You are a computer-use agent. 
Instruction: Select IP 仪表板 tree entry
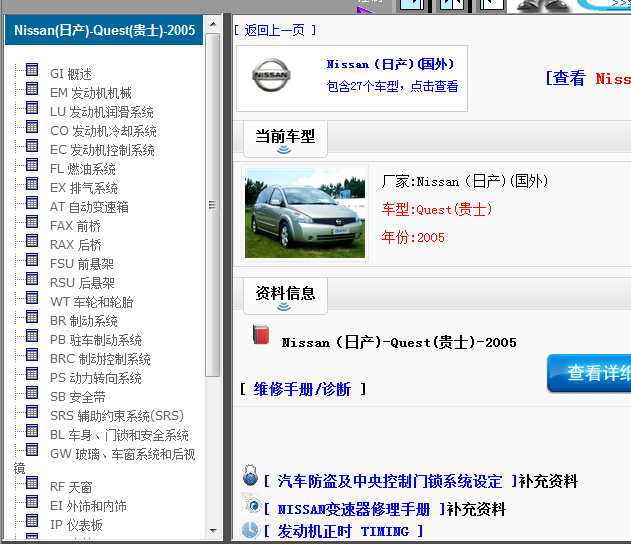[x=76, y=525]
